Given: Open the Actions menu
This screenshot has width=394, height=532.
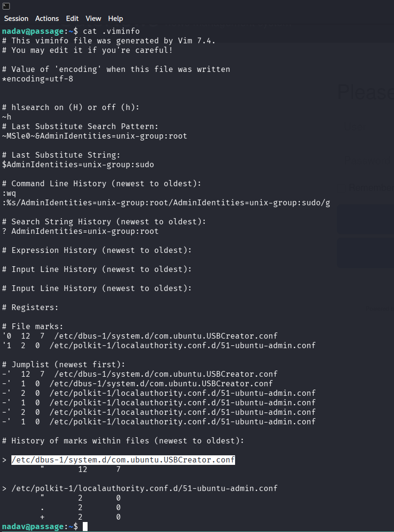Looking at the screenshot, I should point(47,19).
